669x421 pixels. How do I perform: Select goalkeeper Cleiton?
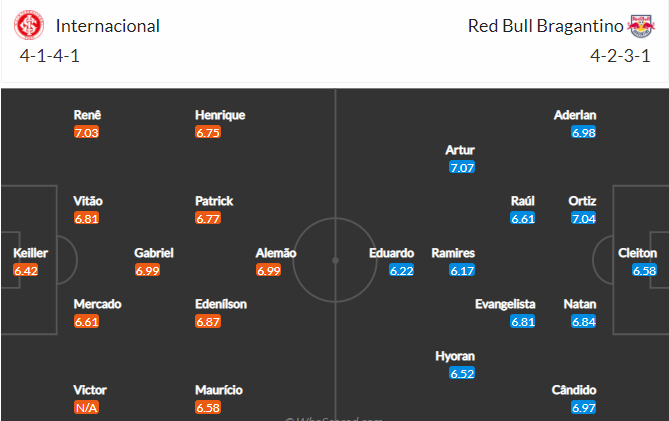637,253
